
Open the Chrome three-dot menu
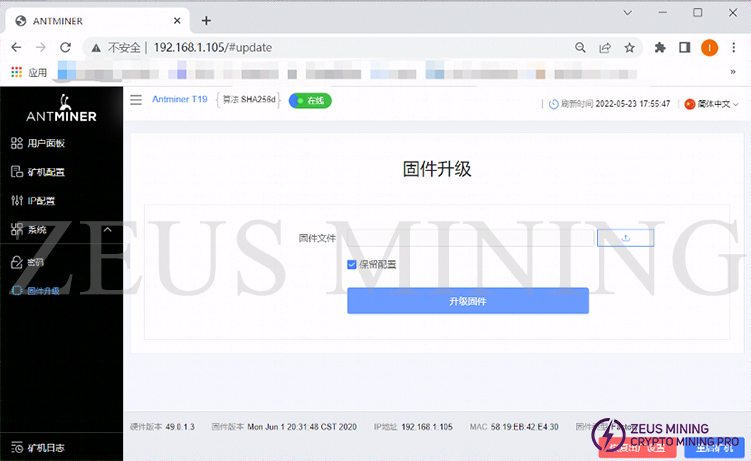pyautogui.click(x=735, y=47)
